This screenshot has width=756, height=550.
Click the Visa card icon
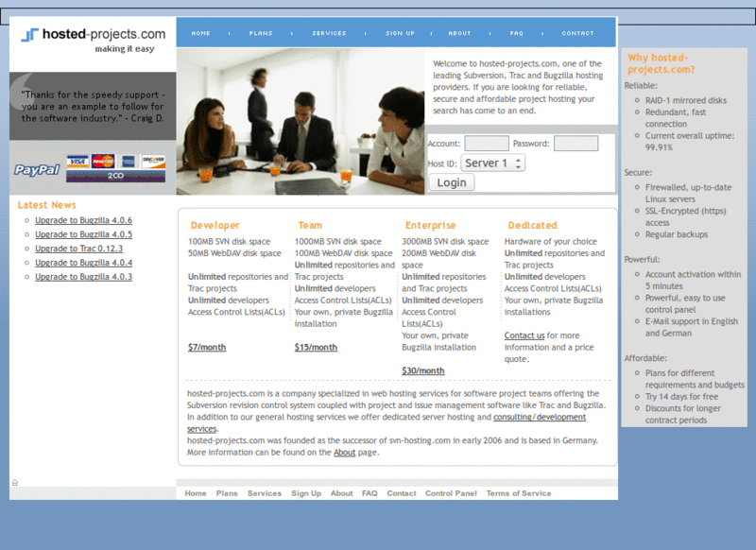77,161
